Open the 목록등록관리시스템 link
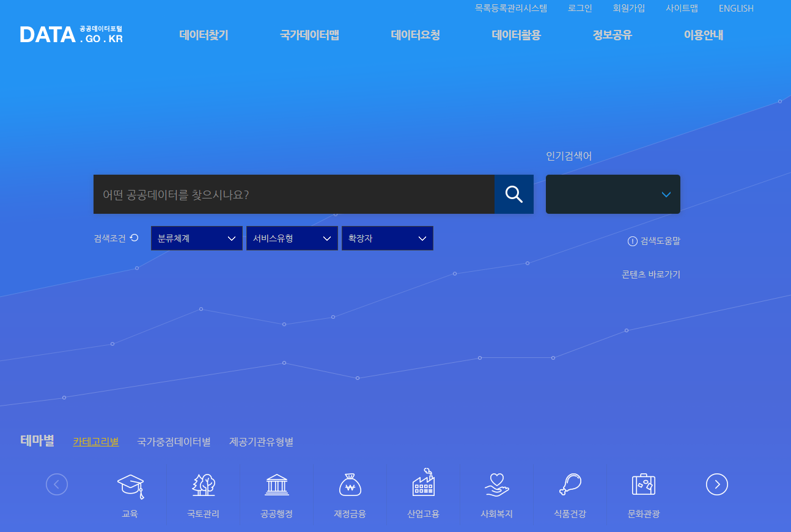Screen dimensions: 791x532 (x=511, y=9)
